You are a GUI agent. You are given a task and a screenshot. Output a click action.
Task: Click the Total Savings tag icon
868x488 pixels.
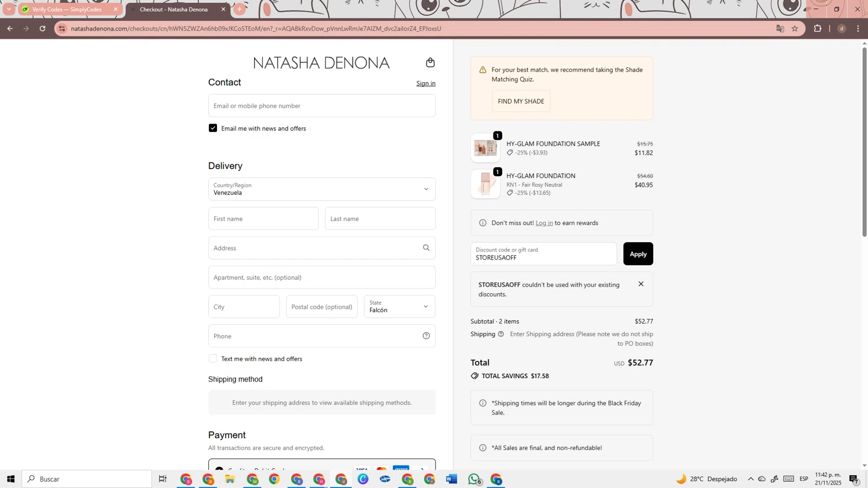[x=475, y=376]
